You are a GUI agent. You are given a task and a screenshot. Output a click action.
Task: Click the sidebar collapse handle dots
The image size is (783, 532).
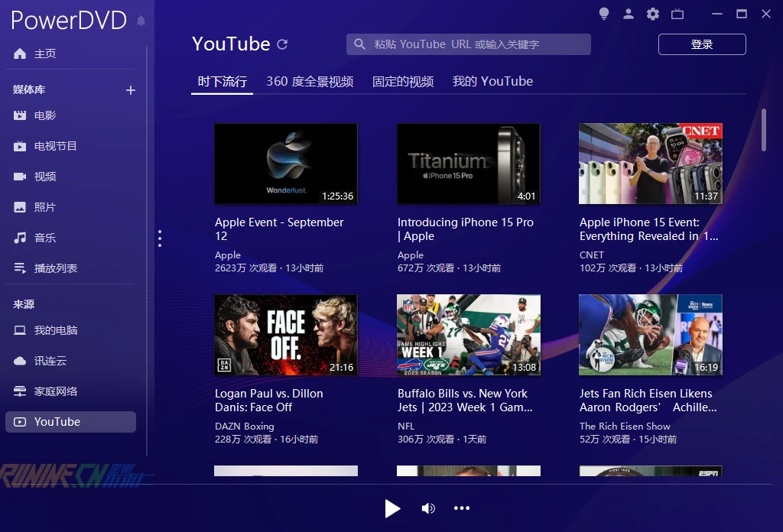click(159, 238)
